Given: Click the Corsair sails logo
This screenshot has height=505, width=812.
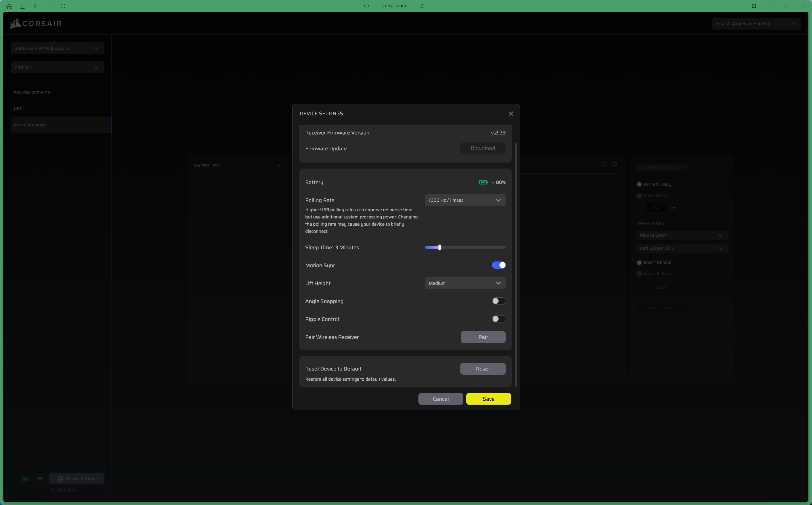Looking at the screenshot, I should (15, 23).
